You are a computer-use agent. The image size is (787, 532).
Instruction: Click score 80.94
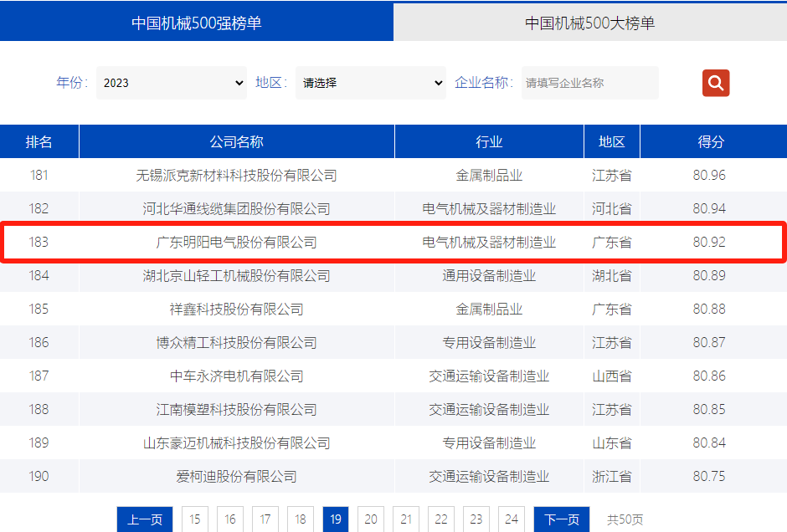coord(709,208)
